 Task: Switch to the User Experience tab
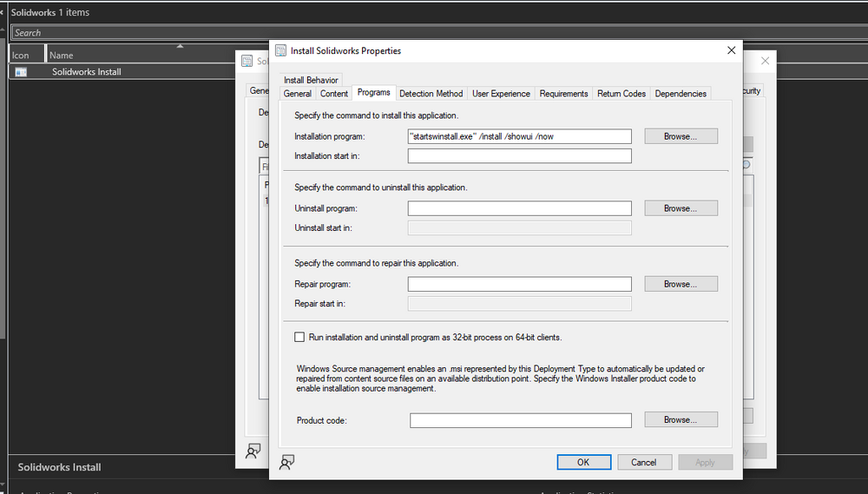coord(501,94)
